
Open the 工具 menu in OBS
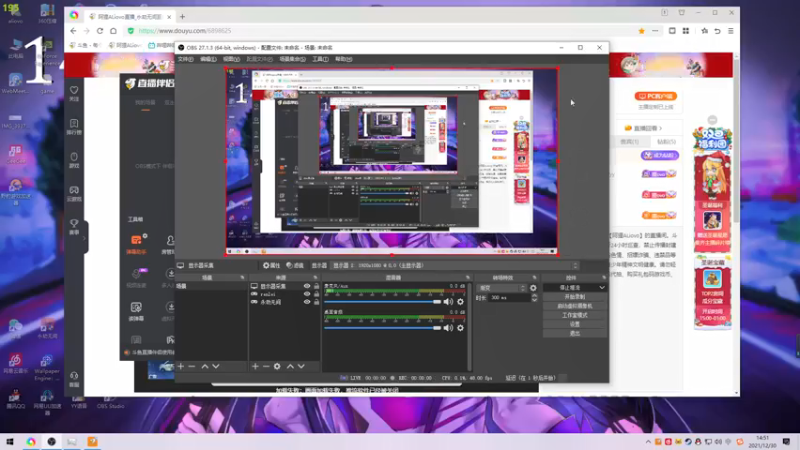[x=320, y=59]
